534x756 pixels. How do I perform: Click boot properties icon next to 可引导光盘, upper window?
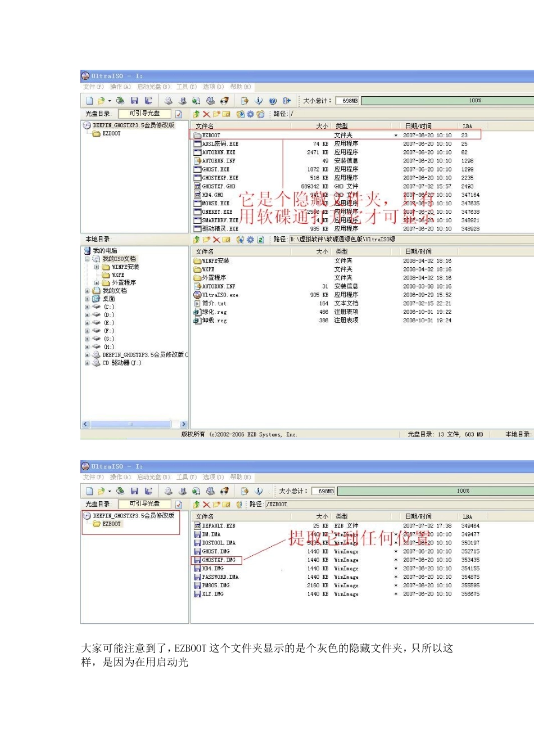(179, 114)
